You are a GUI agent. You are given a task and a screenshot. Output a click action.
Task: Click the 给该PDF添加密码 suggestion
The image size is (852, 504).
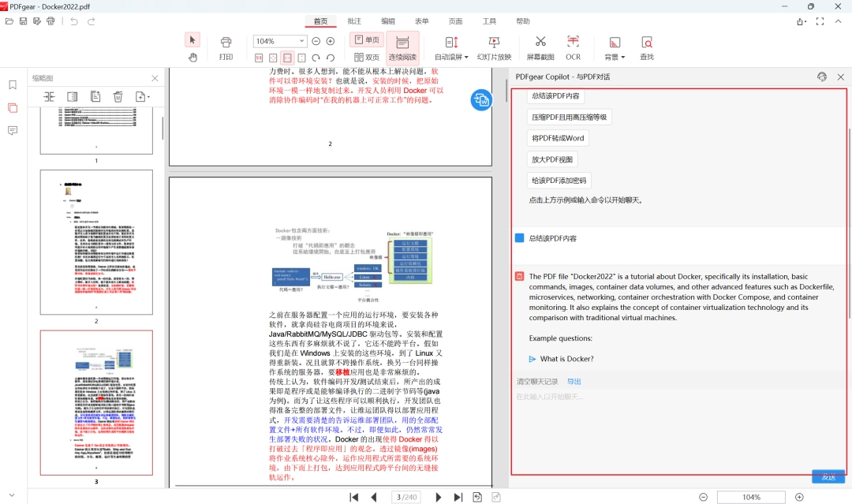point(559,181)
